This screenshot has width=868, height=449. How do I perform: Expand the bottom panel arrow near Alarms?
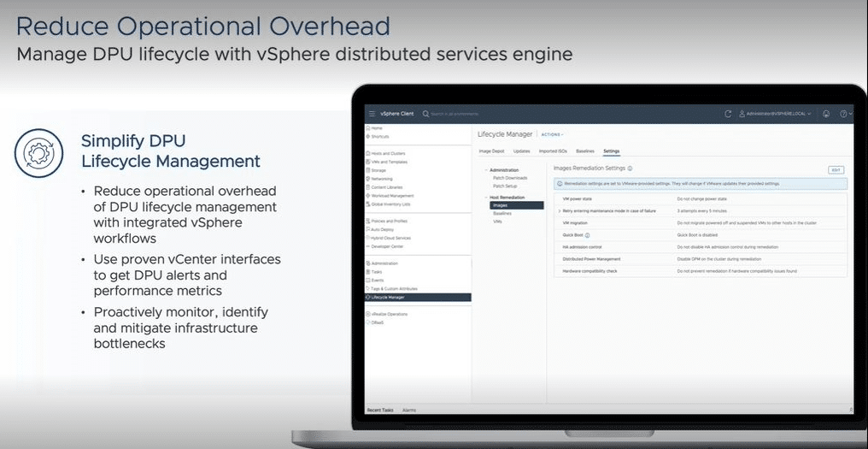click(x=851, y=411)
